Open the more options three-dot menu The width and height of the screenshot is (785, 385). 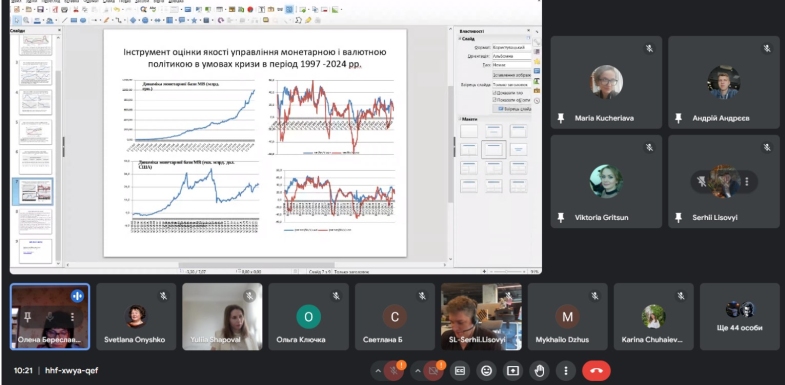coord(566,371)
